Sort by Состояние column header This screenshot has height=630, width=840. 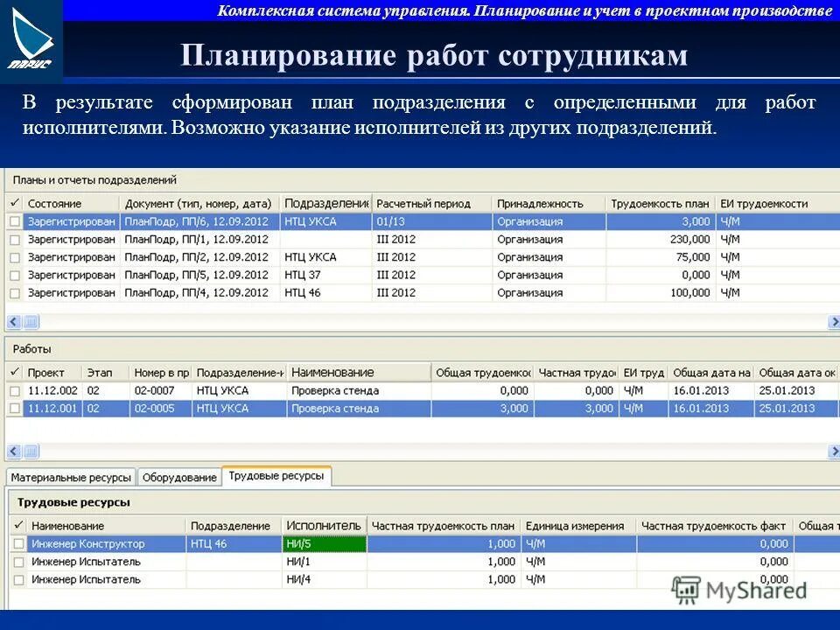[x=71, y=204]
